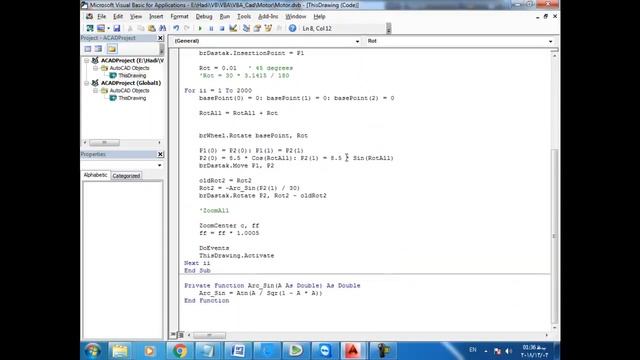Open Google Chrome from the taskbar
Image resolution: width=640 pixels, height=360 pixels.
click(179, 351)
